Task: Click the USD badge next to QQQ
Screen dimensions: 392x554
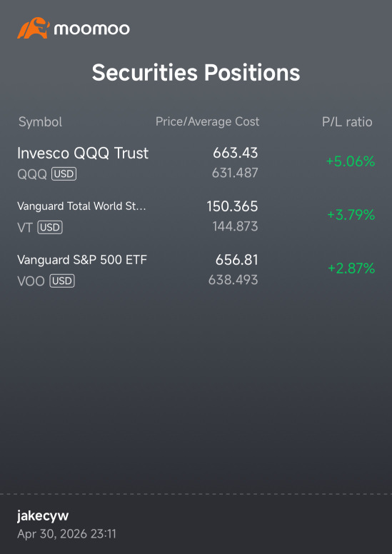Action: click(64, 173)
